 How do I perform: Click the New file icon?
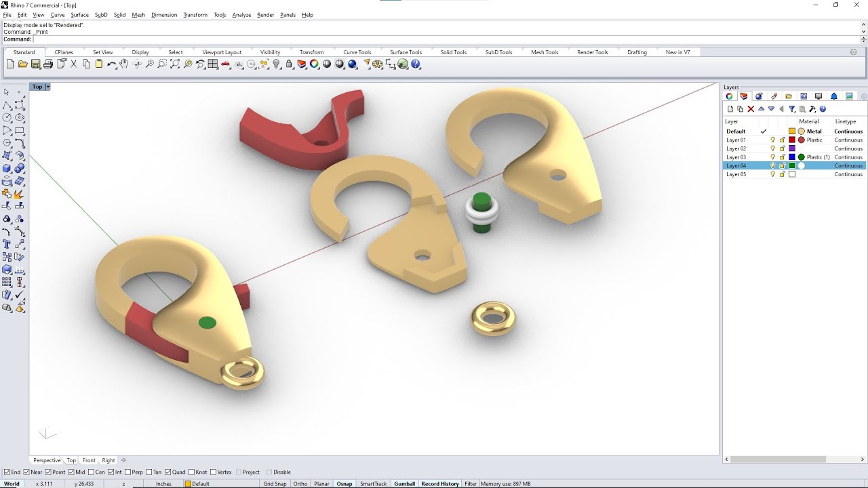[x=10, y=64]
